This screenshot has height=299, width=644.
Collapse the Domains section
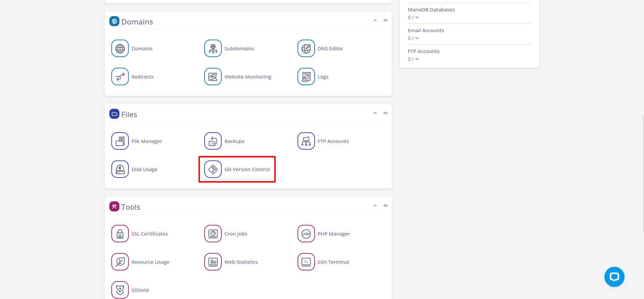click(x=375, y=20)
